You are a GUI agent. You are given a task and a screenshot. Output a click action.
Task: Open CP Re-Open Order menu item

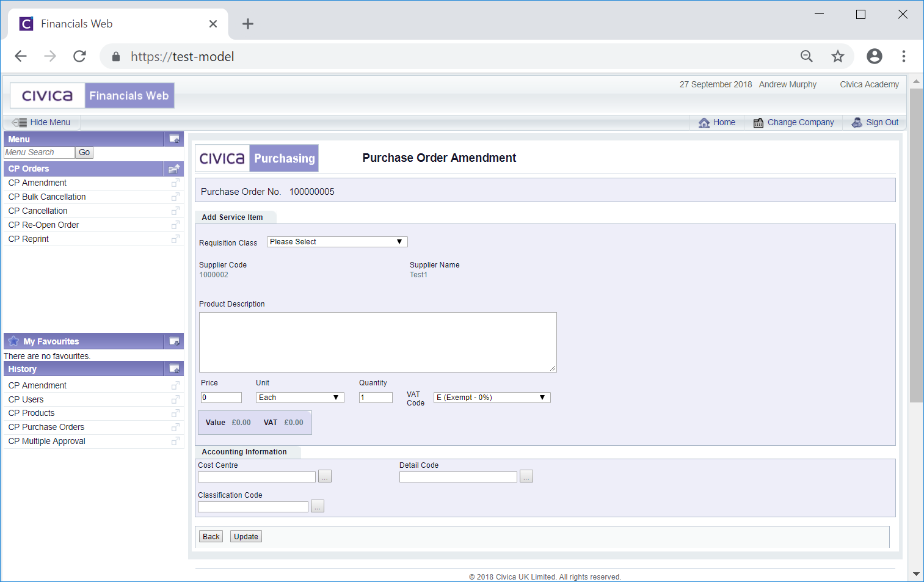point(43,225)
